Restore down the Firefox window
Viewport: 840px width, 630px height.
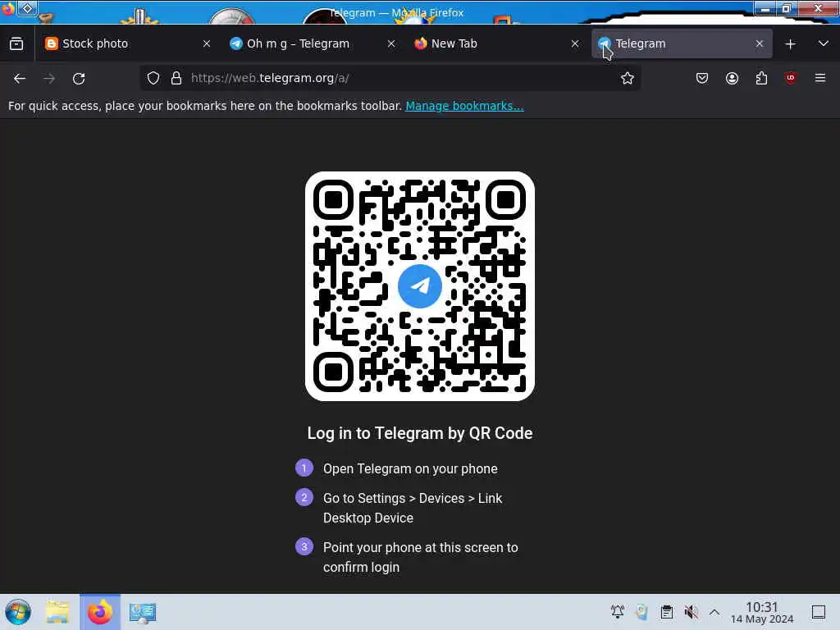(787, 8)
